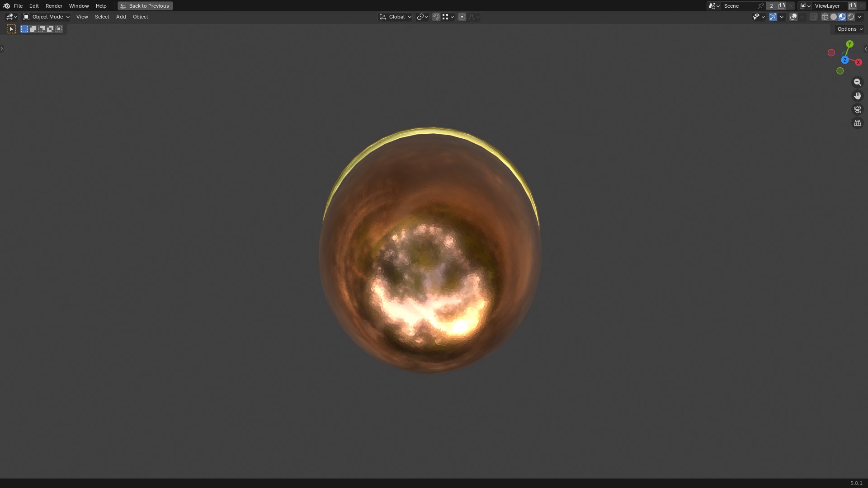Switch to Wireframe viewport shading

click(825, 17)
